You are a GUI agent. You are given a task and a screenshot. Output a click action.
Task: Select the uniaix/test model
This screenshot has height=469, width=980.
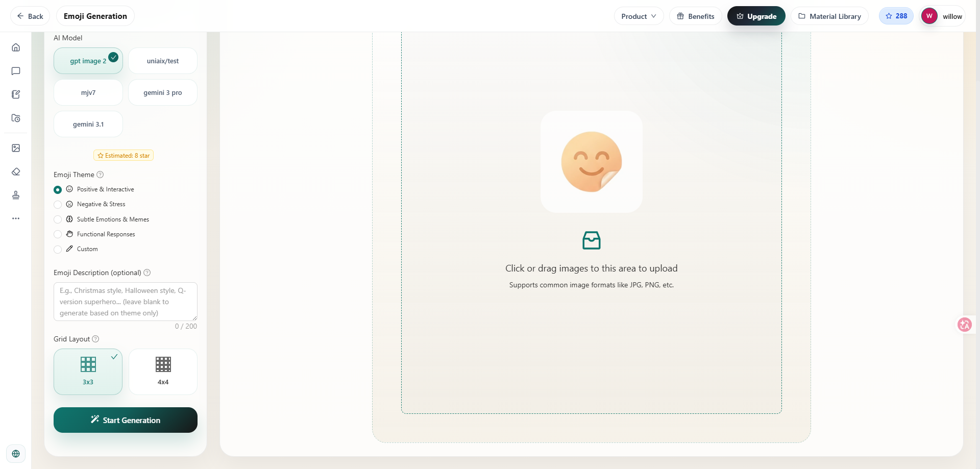(163, 61)
